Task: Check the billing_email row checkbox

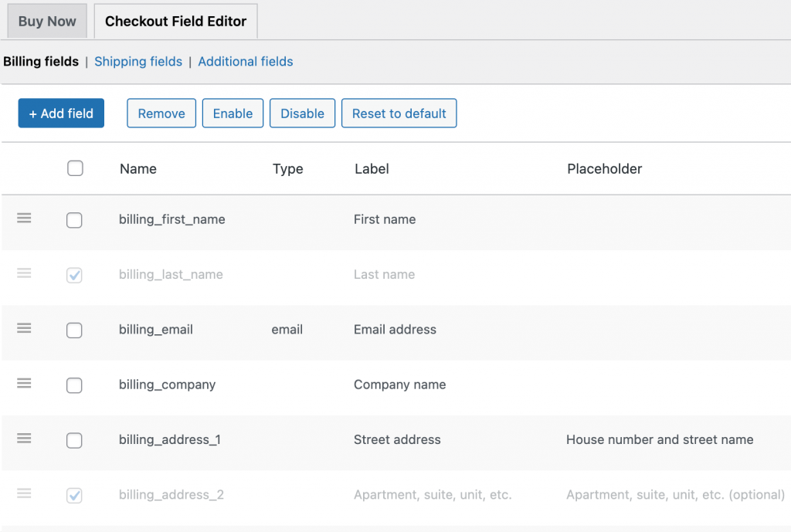Action: tap(74, 330)
